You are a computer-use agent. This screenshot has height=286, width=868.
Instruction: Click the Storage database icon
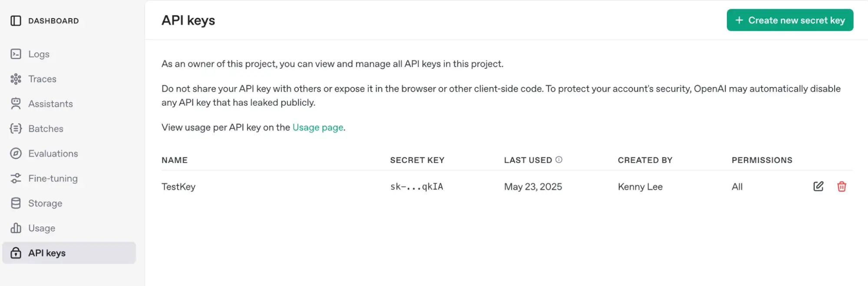pyautogui.click(x=16, y=203)
